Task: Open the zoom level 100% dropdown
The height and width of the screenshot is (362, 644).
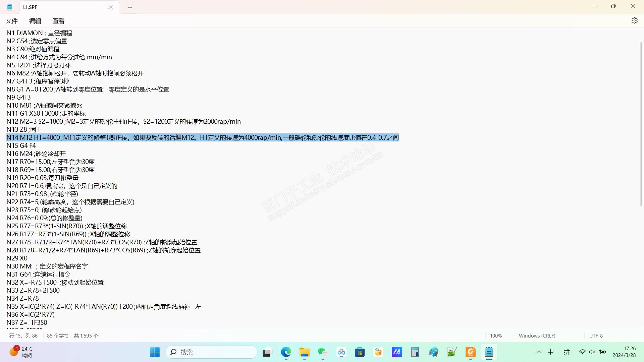Action: tap(496, 336)
